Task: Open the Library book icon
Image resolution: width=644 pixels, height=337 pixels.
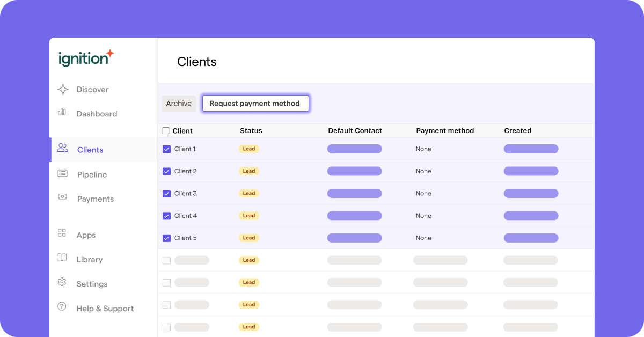Action: click(x=62, y=259)
